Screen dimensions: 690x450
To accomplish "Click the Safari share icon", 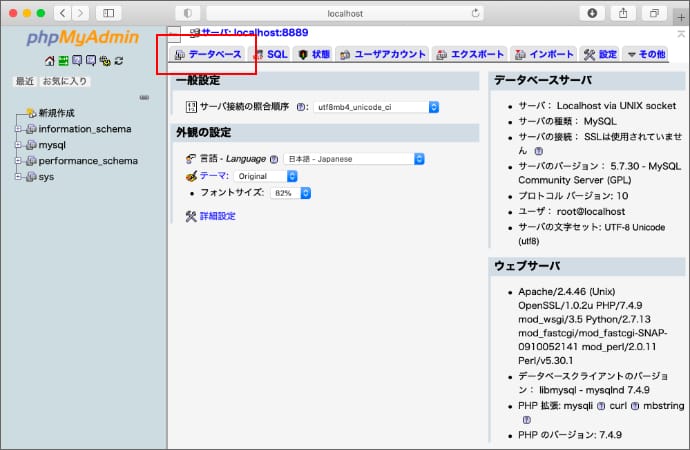I will pyautogui.click(x=624, y=13).
